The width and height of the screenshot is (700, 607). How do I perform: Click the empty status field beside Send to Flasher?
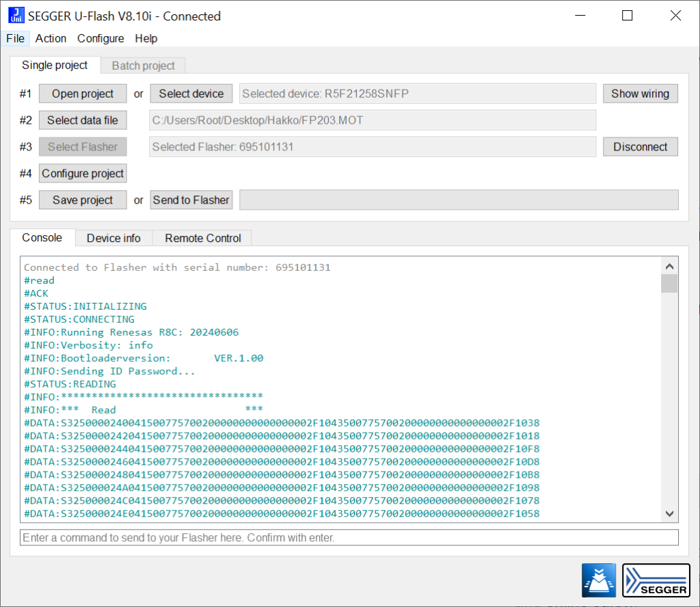[459, 200]
